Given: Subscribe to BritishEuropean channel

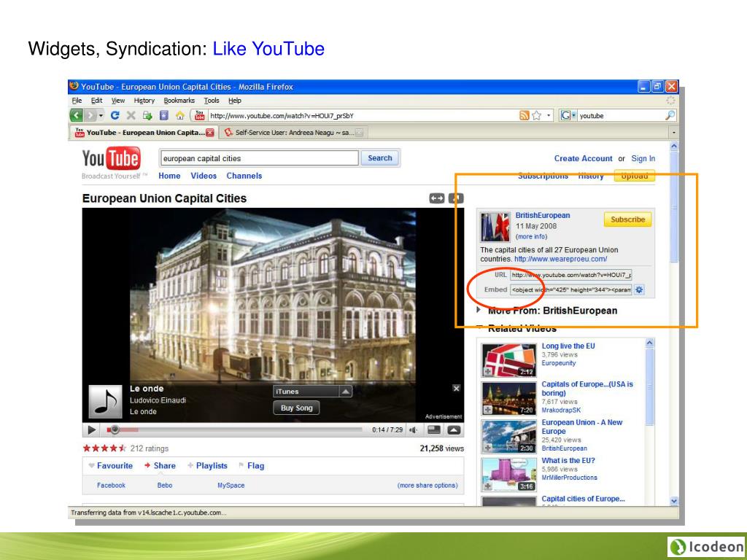Looking at the screenshot, I should [x=628, y=219].
